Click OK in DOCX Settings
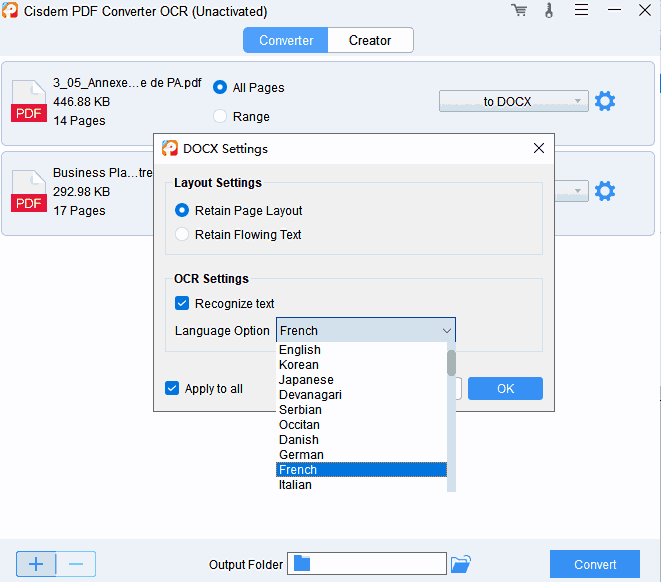This screenshot has height=582, width=661. (x=505, y=388)
